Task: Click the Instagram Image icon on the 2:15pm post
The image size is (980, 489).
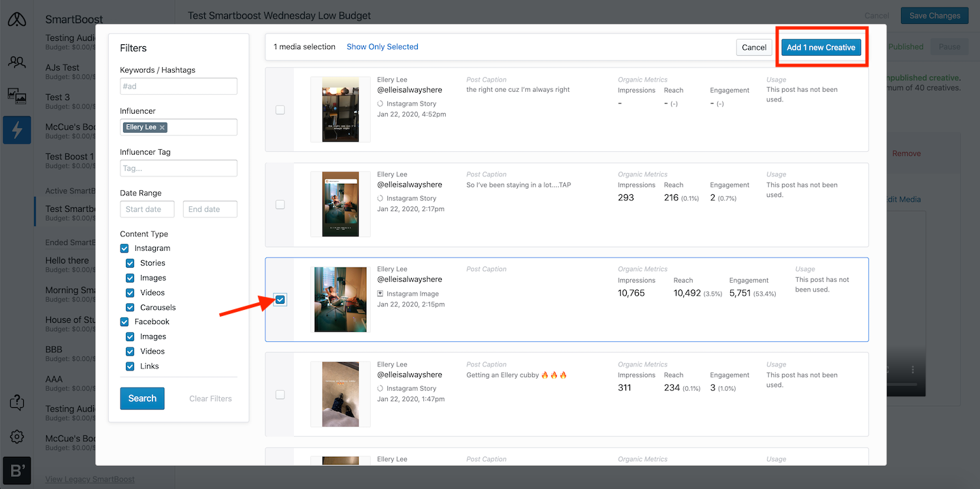Action: pos(380,294)
